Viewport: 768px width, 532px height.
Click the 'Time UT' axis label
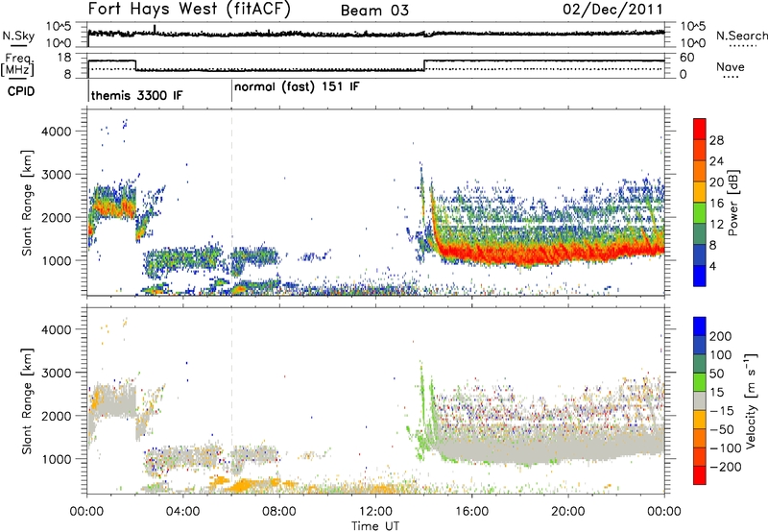coord(375,525)
